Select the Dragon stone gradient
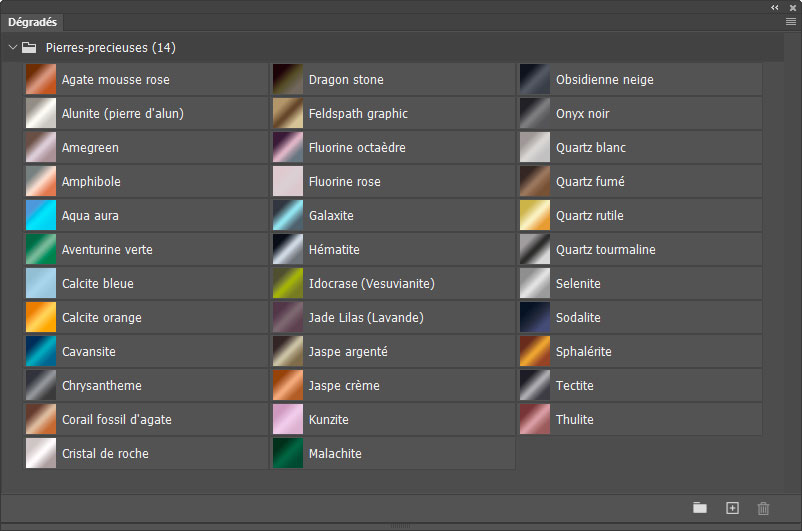 [288, 80]
